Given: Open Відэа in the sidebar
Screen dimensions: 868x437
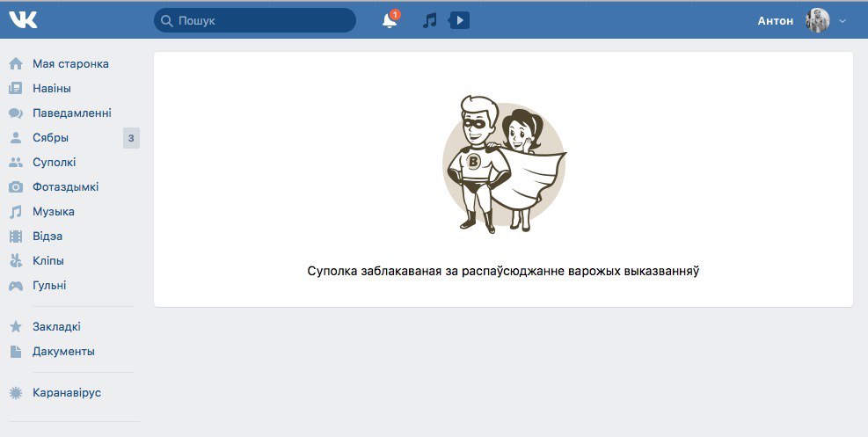Looking at the screenshot, I should pos(47,237).
